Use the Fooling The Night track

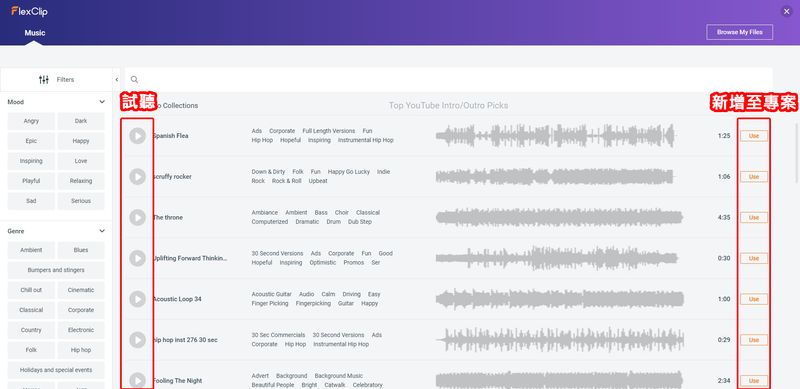[754, 381]
